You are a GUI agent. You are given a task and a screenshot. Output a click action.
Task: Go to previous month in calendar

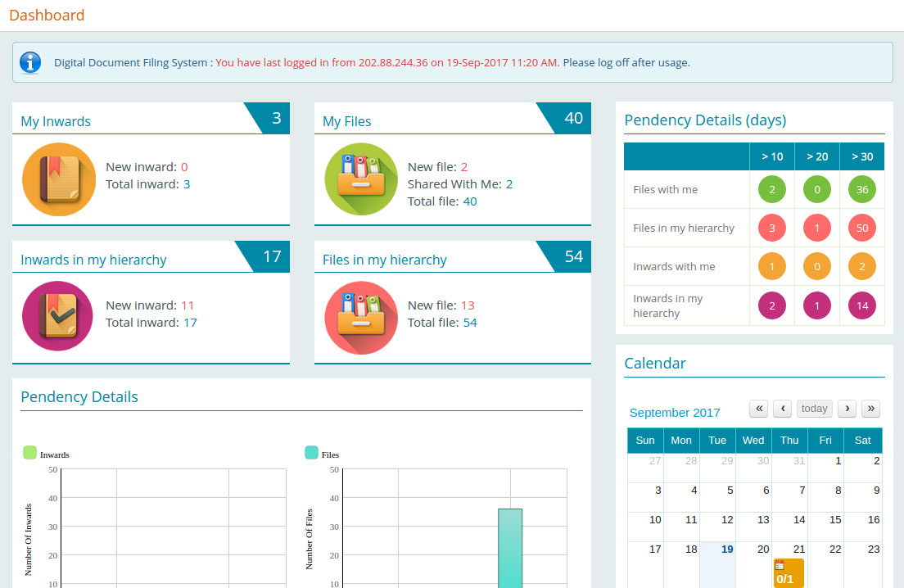(x=782, y=409)
